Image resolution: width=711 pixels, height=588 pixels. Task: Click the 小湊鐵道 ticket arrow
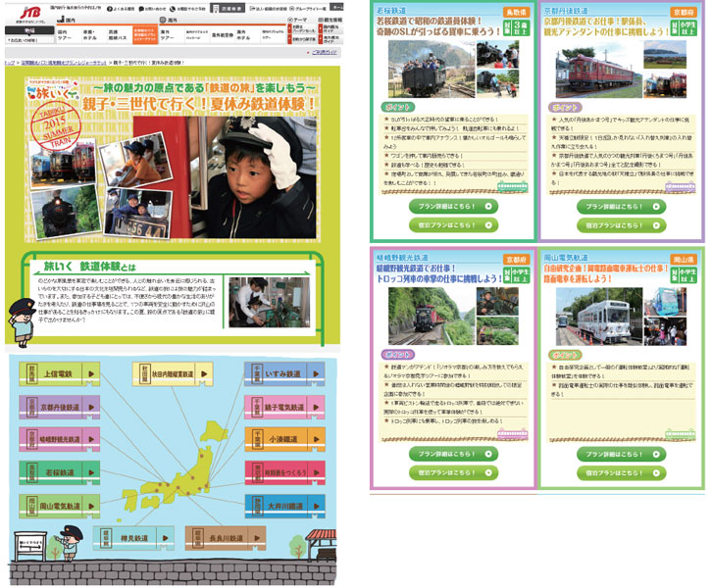(x=316, y=439)
